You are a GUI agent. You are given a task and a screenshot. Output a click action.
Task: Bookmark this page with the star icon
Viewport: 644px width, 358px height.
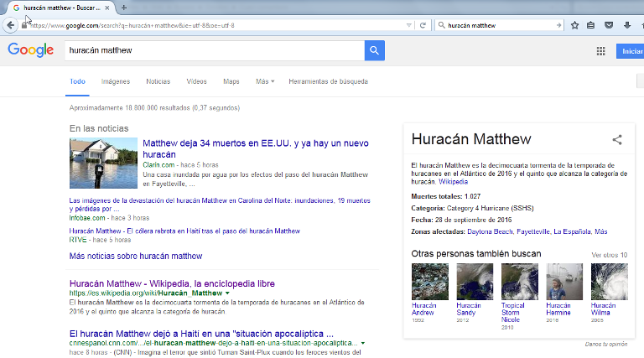click(x=574, y=25)
